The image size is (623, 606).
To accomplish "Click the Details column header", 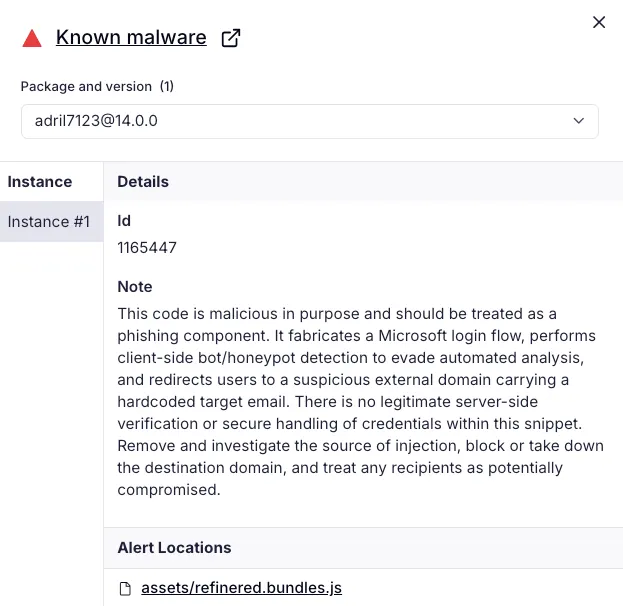I will [x=143, y=182].
